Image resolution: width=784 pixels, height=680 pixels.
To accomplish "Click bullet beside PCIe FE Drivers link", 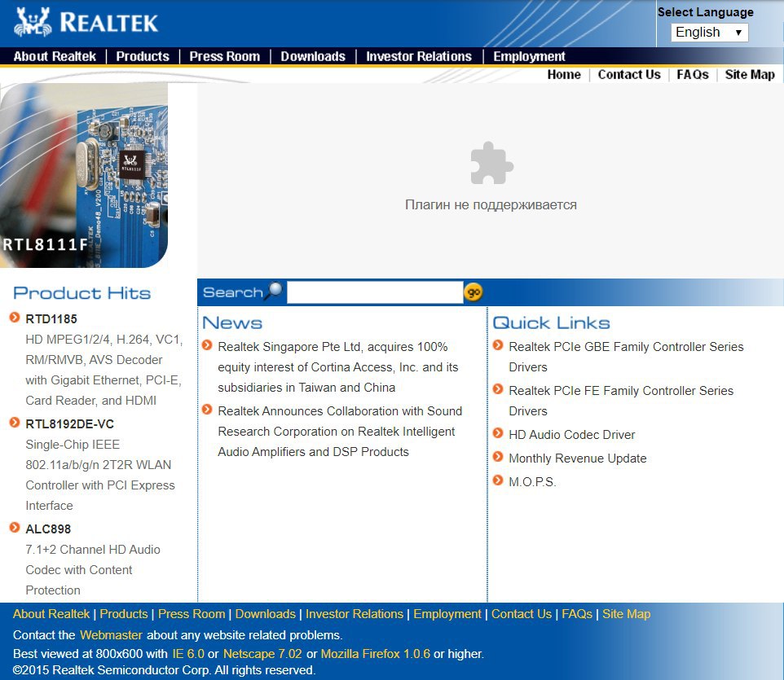I will [497, 389].
